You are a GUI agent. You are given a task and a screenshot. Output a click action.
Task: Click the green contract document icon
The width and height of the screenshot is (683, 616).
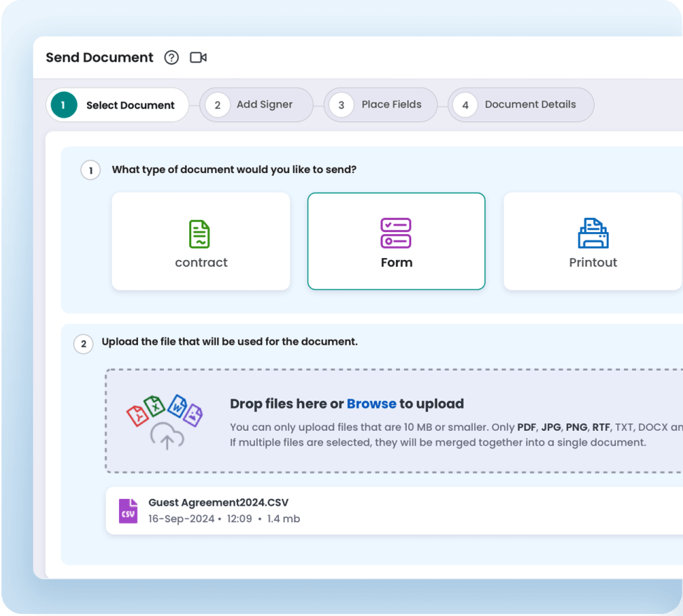(200, 234)
